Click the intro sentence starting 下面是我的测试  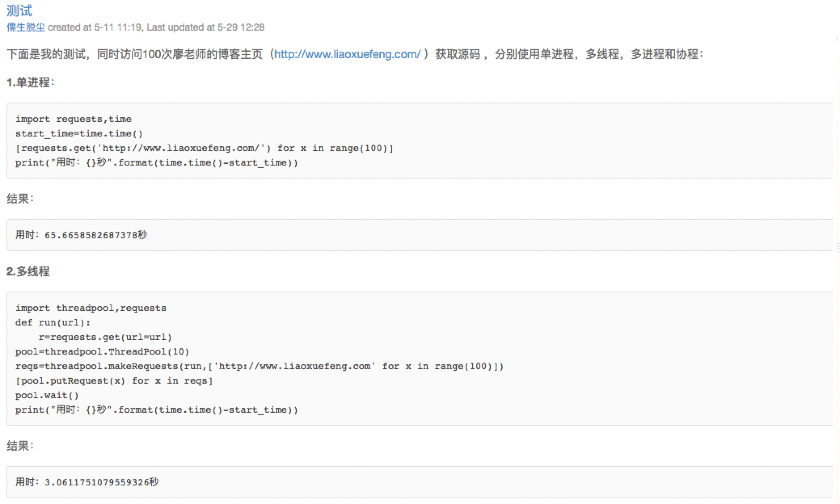(355, 54)
